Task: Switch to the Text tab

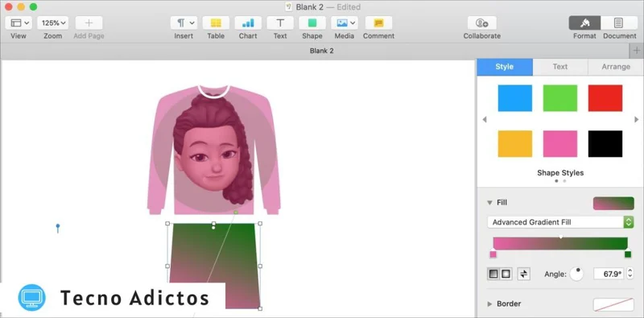Action: coord(560,67)
